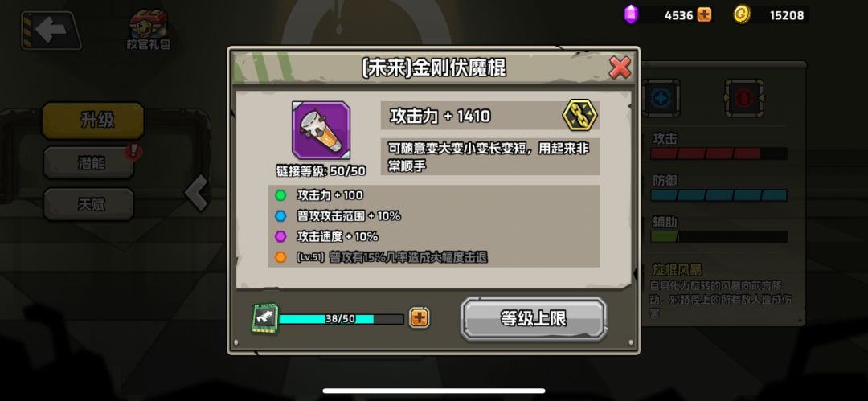Tap the 38/50 chip progress bar
The width and height of the screenshot is (868, 401).
pos(341,319)
